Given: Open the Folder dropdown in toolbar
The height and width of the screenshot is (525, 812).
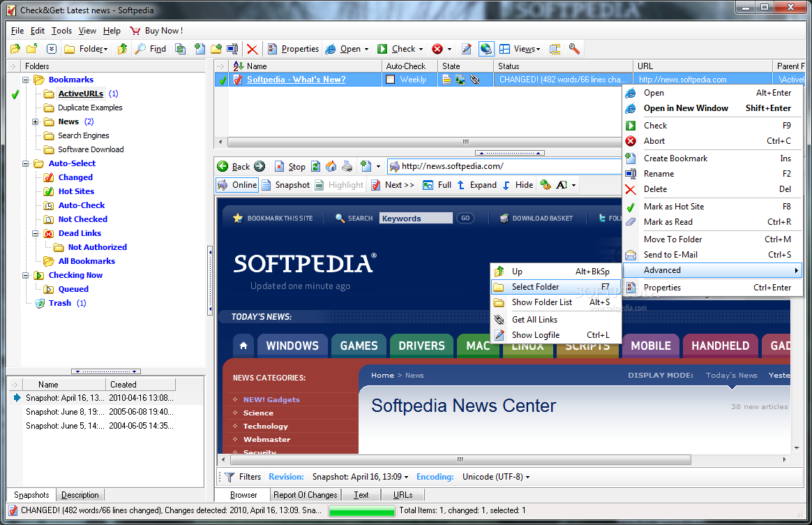Looking at the screenshot, I should point(87,49).
